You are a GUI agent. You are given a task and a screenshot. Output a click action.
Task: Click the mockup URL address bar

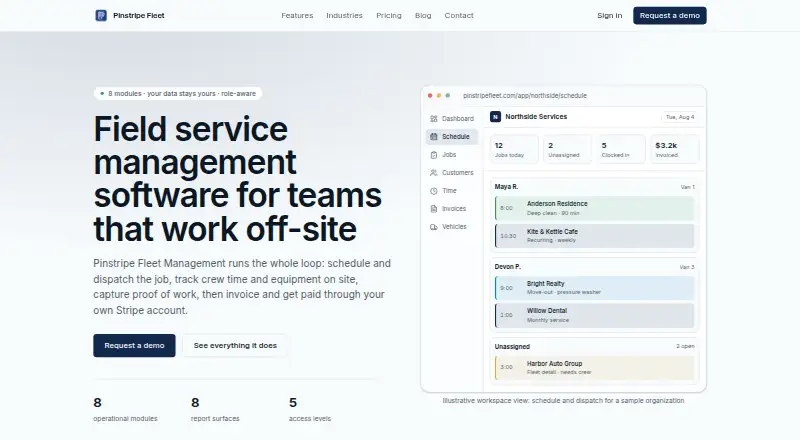525,95
